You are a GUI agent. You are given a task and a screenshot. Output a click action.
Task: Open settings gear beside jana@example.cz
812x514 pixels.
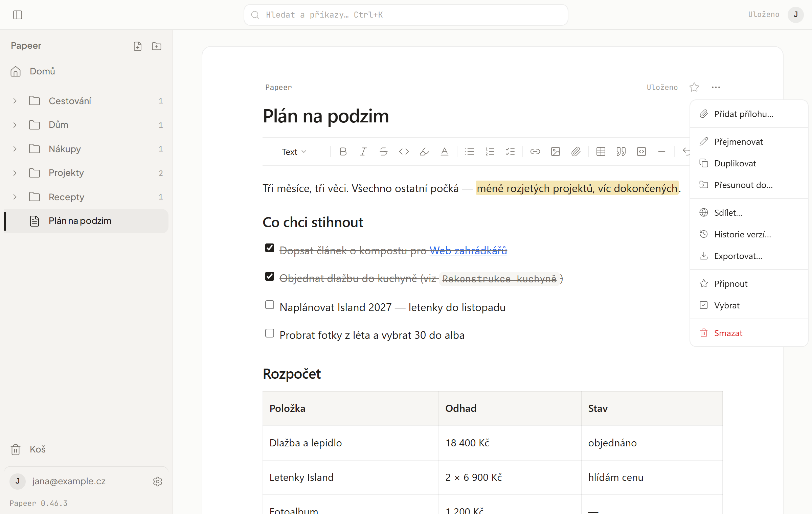click(158, 481)
